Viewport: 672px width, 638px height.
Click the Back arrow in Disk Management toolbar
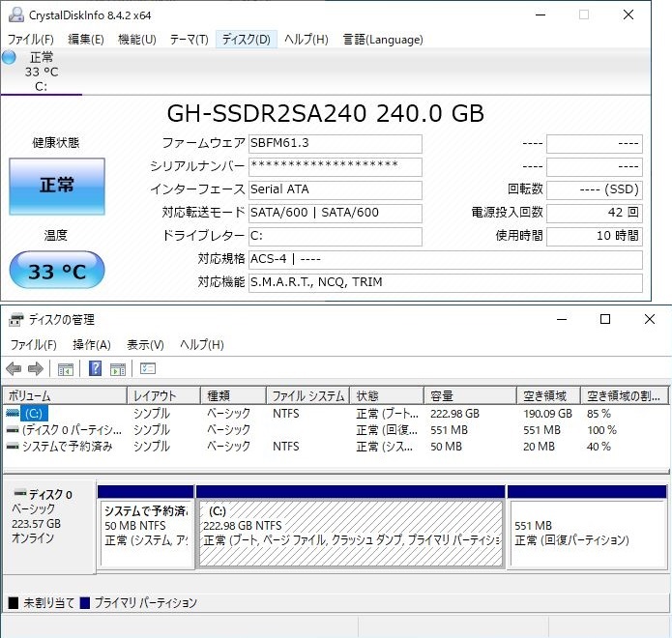pyautogui.click(x=15, y=368)
